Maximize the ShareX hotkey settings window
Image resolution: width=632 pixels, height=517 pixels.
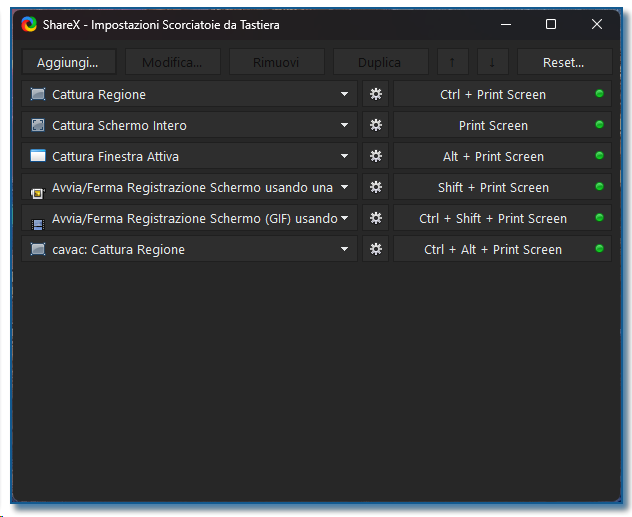(x=551, y=25)
